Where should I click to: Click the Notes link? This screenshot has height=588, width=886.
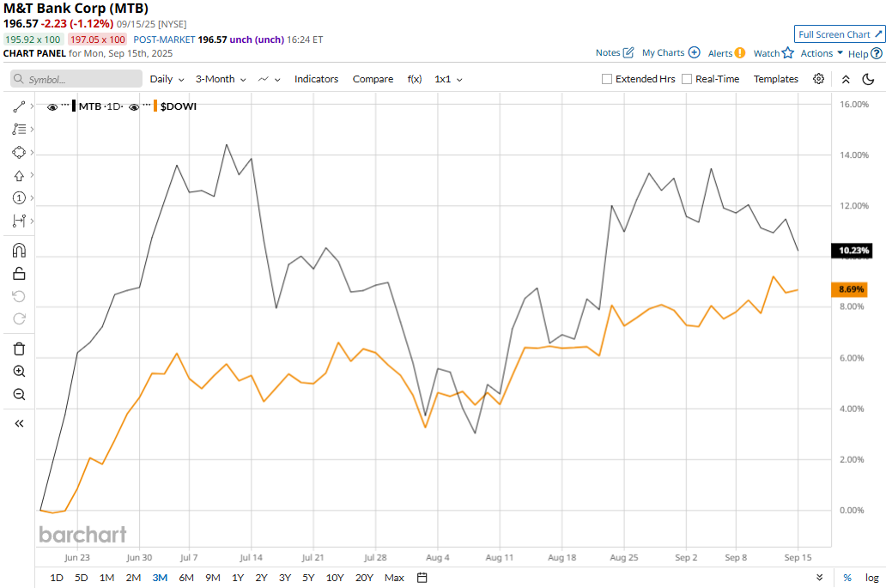pos(608,52)
